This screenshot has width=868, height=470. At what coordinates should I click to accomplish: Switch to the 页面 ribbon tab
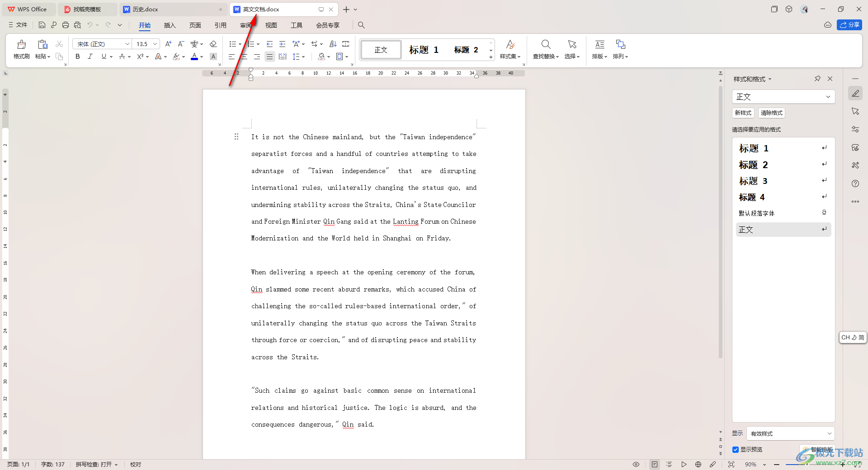point(195,25)
